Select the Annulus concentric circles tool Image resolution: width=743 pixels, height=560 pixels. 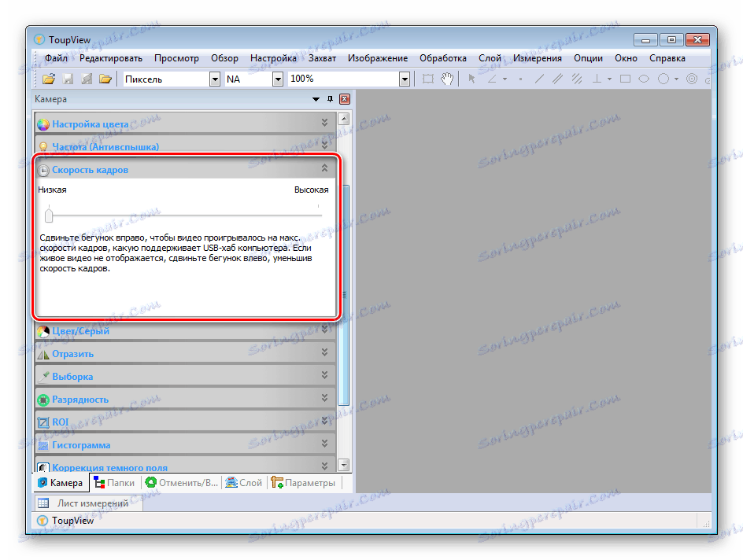point(692,79)
